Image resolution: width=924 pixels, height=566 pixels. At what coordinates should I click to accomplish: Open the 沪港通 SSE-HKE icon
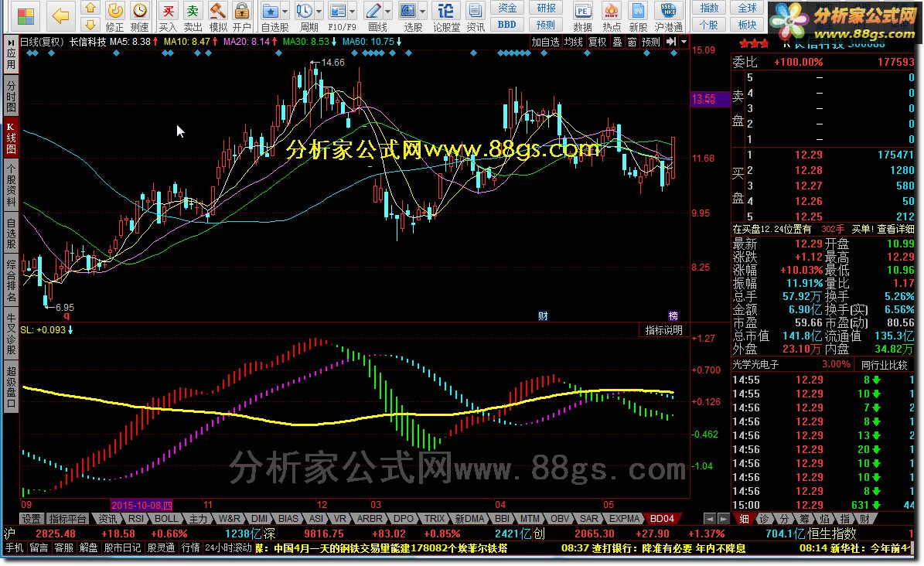pos(668,11)
